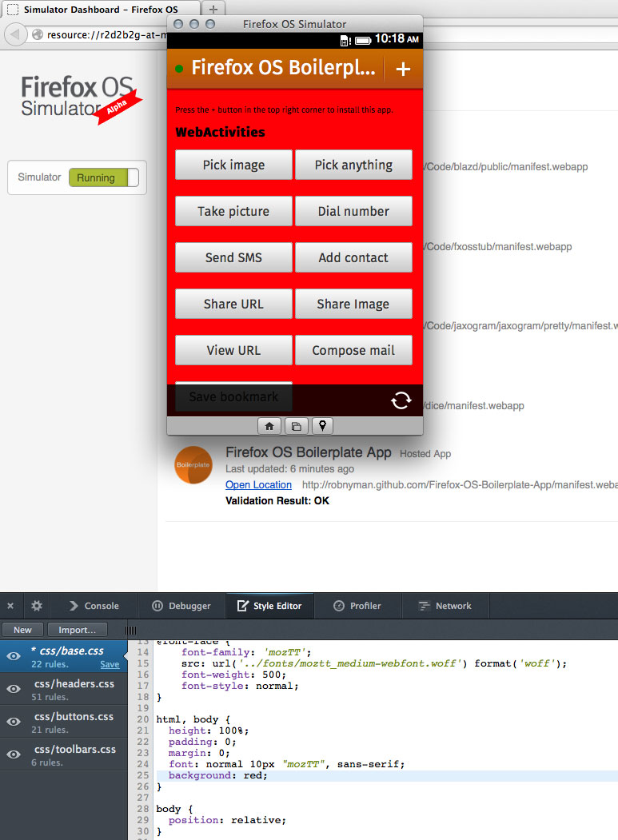Tap the Dial number button
The height and width of the screenshot is (840, 618).
353,211
